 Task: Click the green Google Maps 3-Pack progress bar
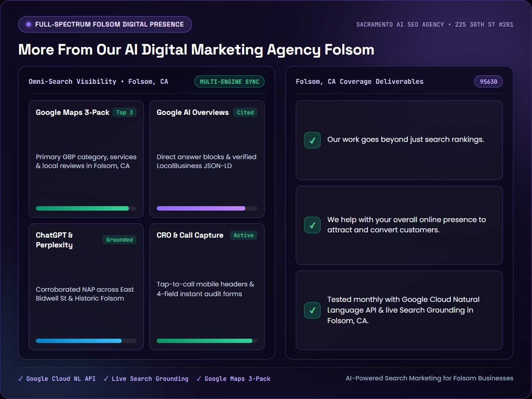pyautogui.click(x=86, y=208)
